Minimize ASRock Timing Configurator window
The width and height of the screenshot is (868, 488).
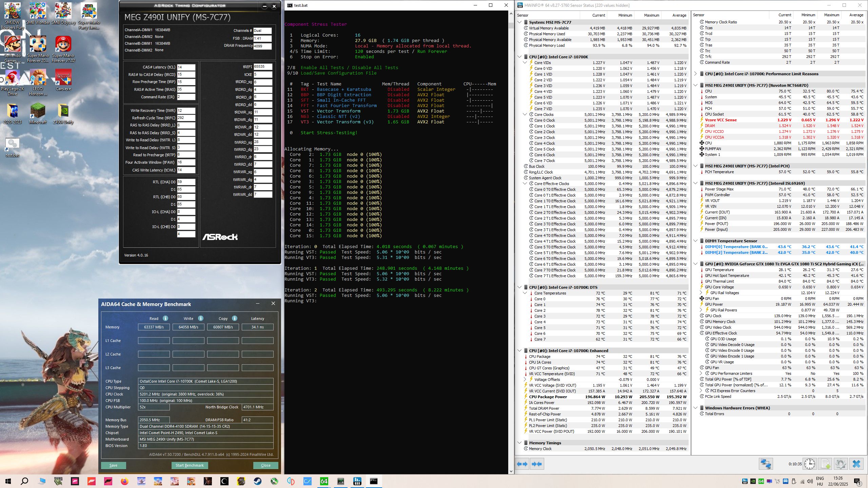click(265, 6)
